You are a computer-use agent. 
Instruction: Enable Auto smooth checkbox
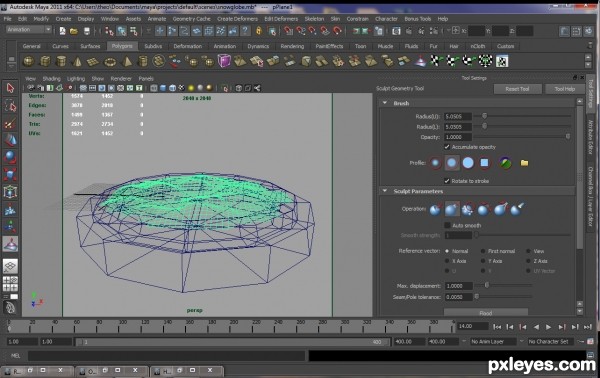click(447, 225)
